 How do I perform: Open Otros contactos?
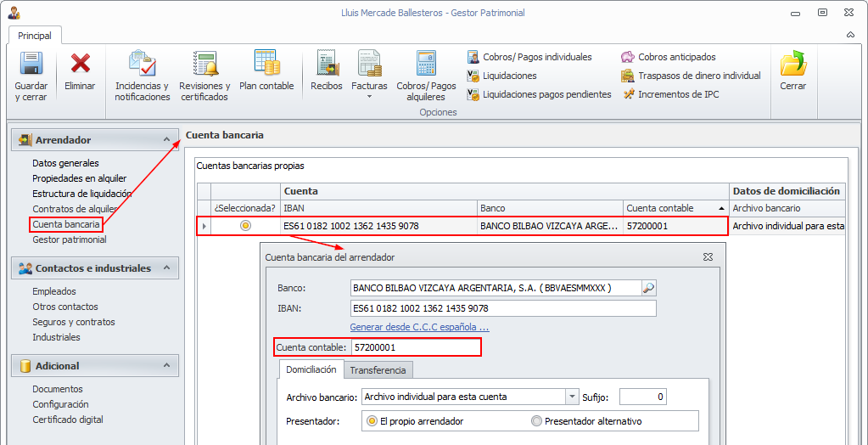point(65,307)
